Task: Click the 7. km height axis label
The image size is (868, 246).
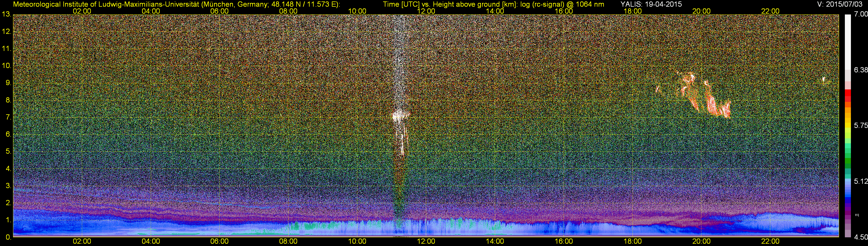Action: (8, 117)
